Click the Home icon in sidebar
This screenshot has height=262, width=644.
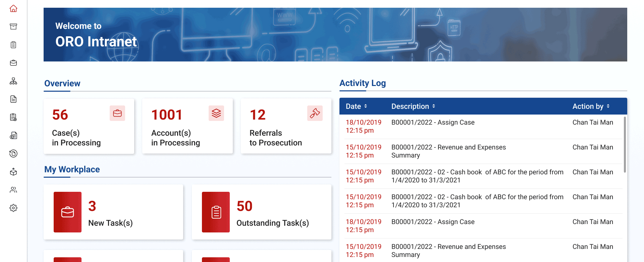click(13, 8)
